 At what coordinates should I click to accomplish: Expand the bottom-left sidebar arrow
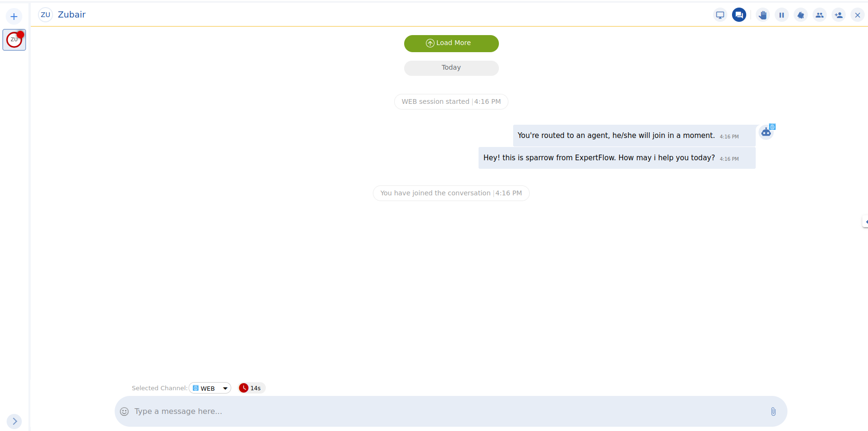pyautogui.click(x=14, y=421)
